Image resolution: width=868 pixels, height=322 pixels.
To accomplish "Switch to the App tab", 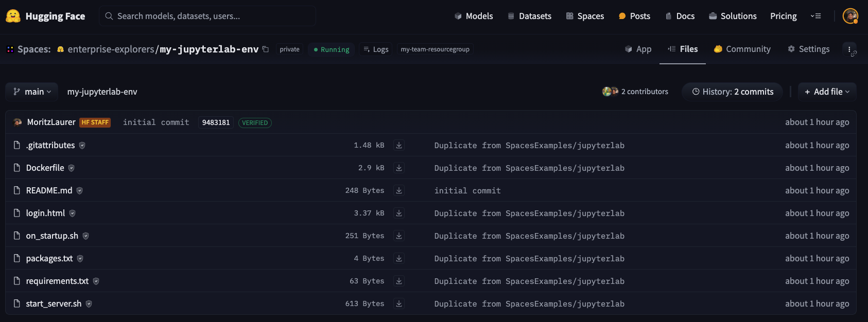I will tap(638, 49).
